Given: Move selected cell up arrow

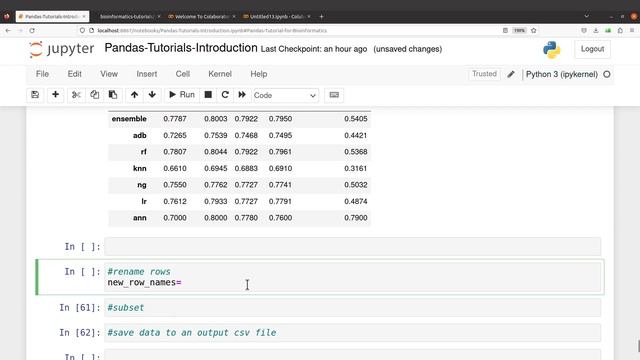Looking at the screenshot, I should pos(134,95).
